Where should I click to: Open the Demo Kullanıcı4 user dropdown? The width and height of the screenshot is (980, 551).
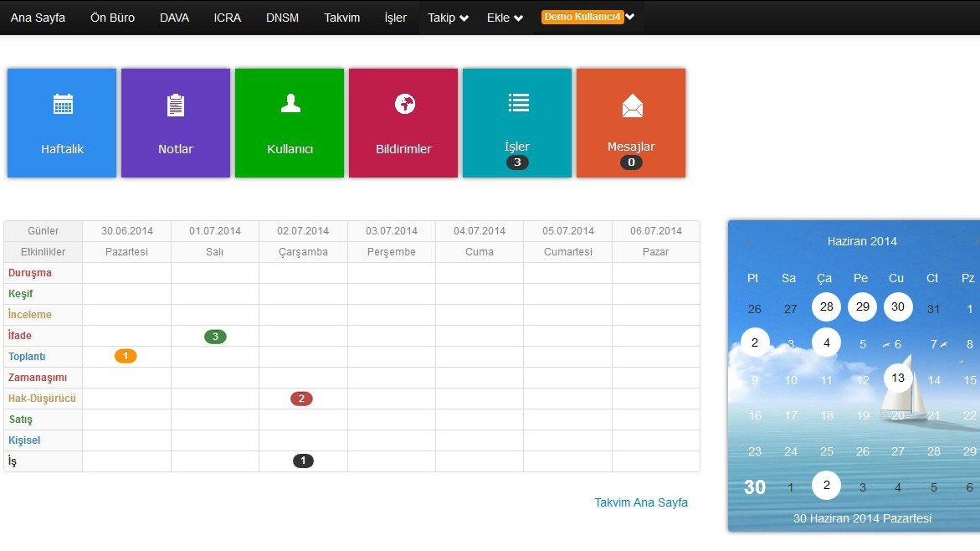[x=588, y=17]
